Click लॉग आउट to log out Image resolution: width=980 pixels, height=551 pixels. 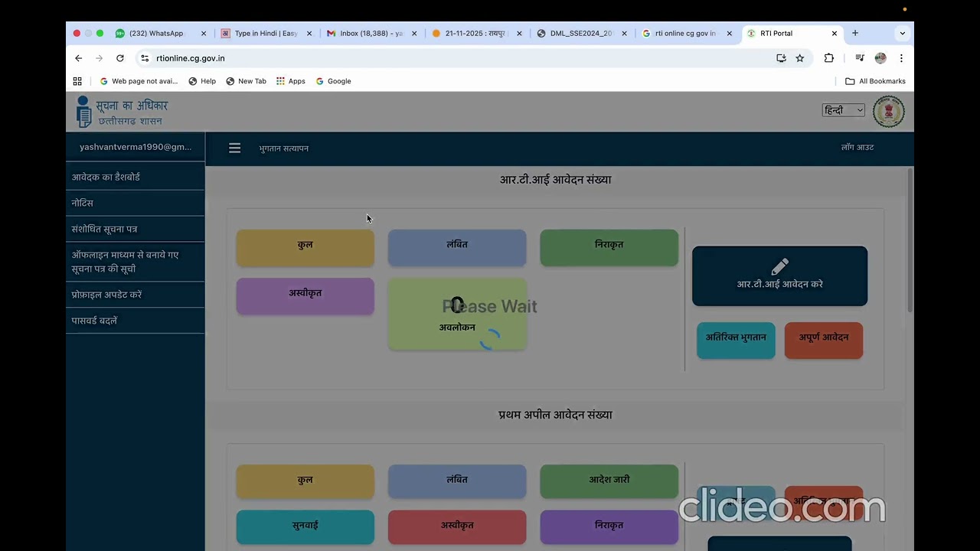(x=857, y=148)
